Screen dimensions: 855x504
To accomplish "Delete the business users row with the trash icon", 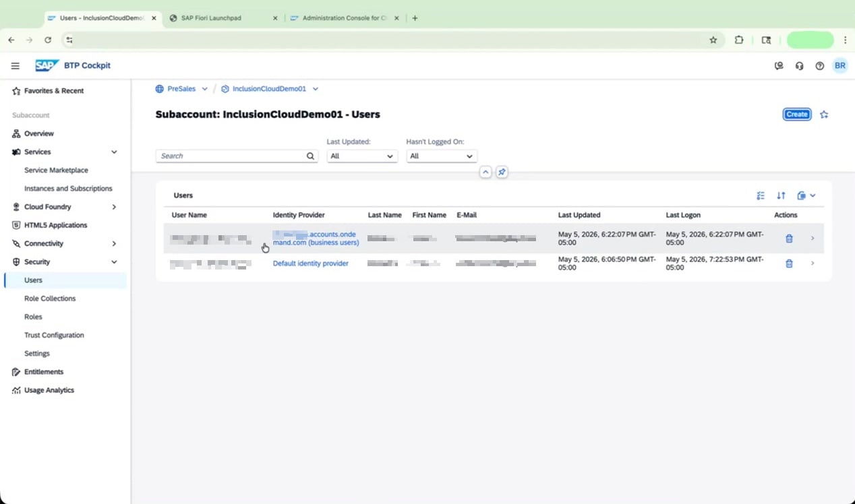I will [789, 239].
